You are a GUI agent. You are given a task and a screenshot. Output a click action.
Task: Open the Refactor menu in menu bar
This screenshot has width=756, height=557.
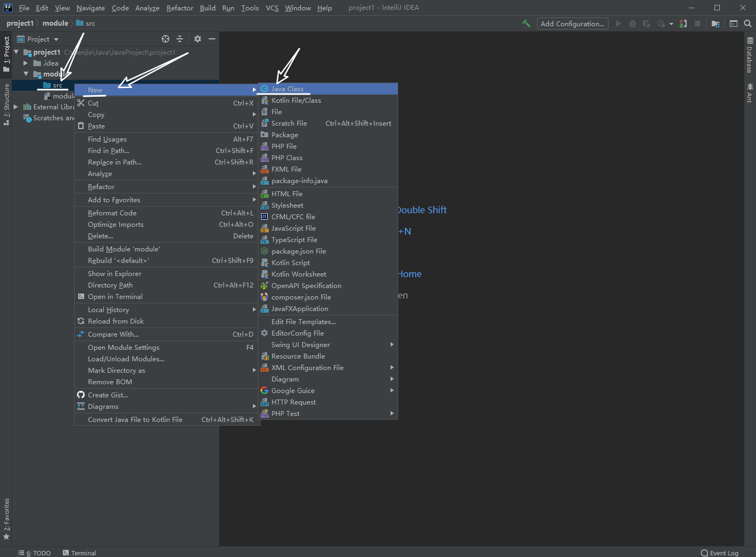pyautogui.click(x=180, y=8)
